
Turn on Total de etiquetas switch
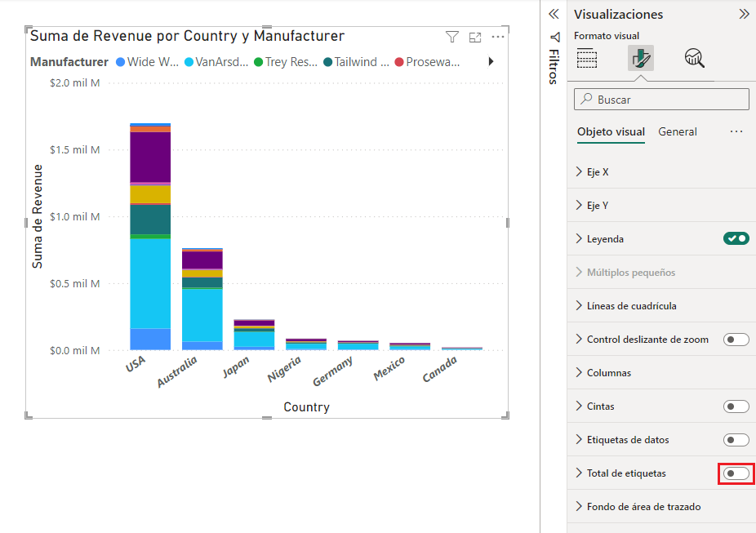tap(736, 473)
